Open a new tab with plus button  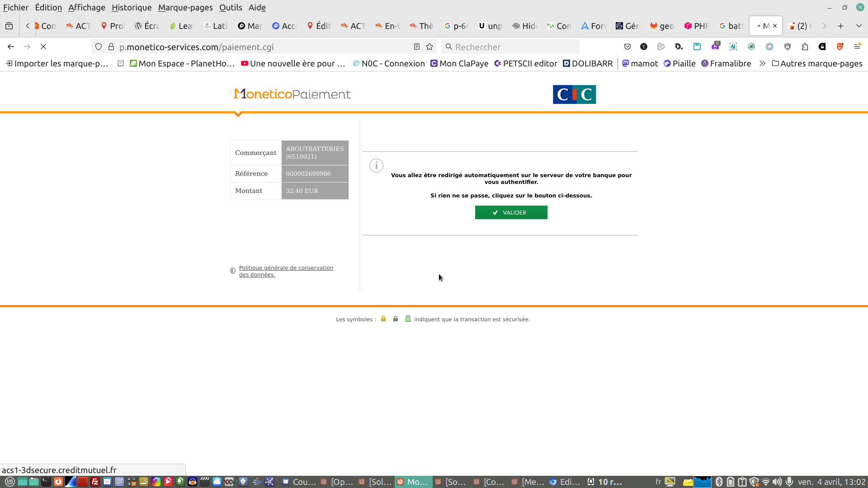(x=840, y=26)
